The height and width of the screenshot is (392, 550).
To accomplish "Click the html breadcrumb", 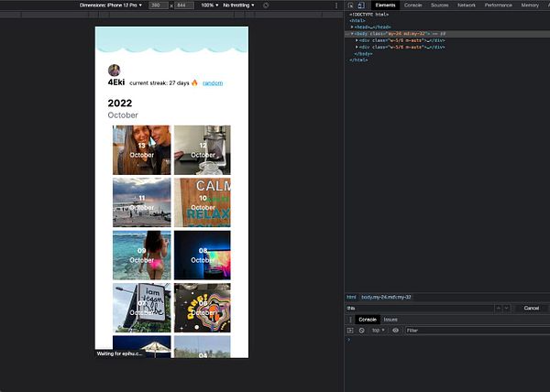I will (x=351, y=297).
